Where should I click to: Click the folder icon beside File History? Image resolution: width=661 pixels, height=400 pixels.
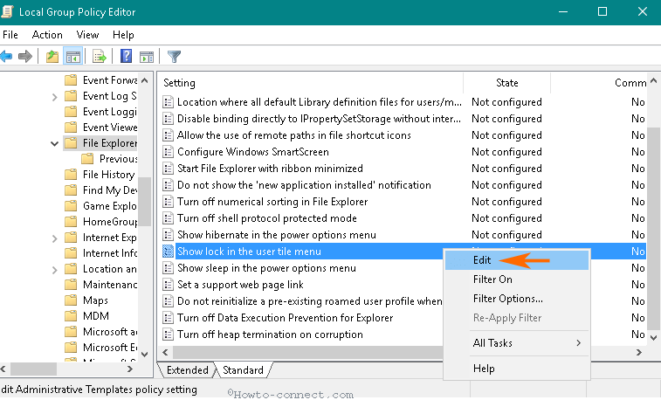click(x=71, y=174)
